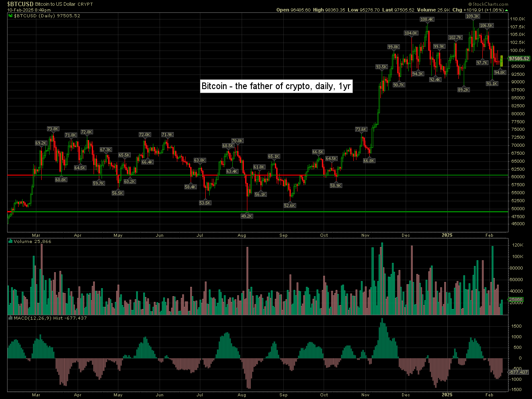Click the 108.4K December high label
This screenshot has height=399, width=532.
[427, 20]
